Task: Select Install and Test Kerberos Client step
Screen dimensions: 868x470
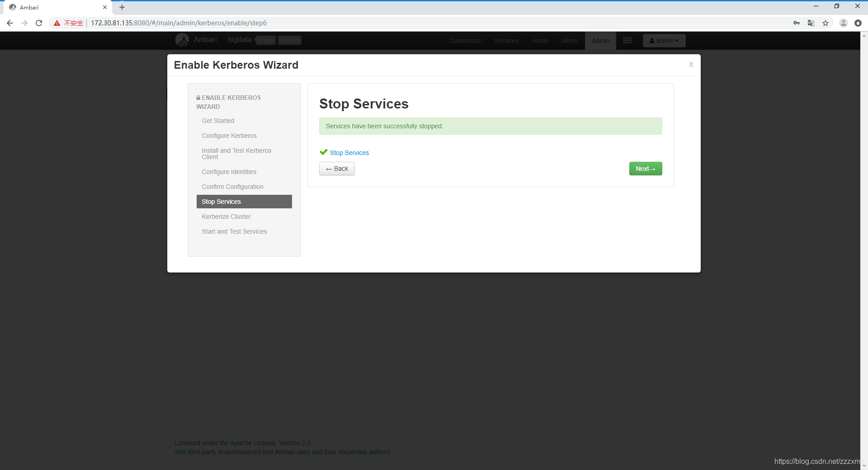Action: click(x=236, y=154)
